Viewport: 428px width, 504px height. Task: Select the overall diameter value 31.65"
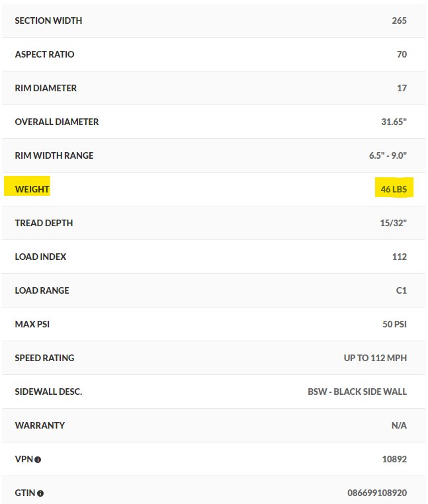click(394, 122)
